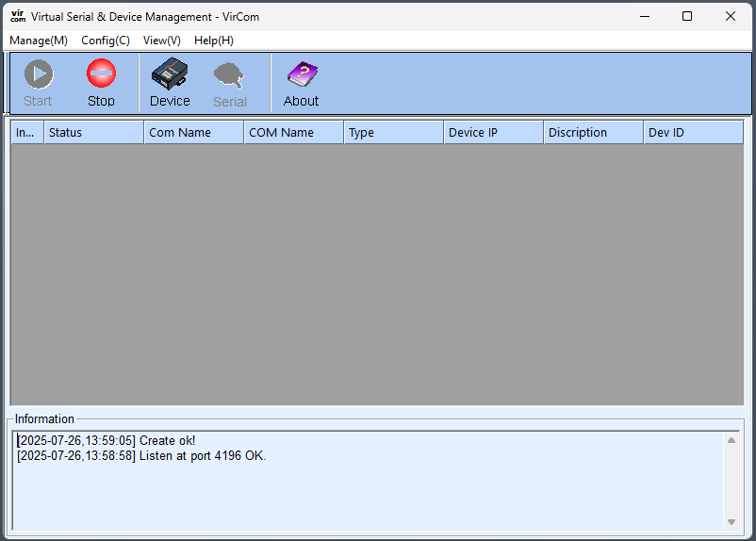Minimize the VirCom window
Screen dimensions: 756x541
coord(645,16)
